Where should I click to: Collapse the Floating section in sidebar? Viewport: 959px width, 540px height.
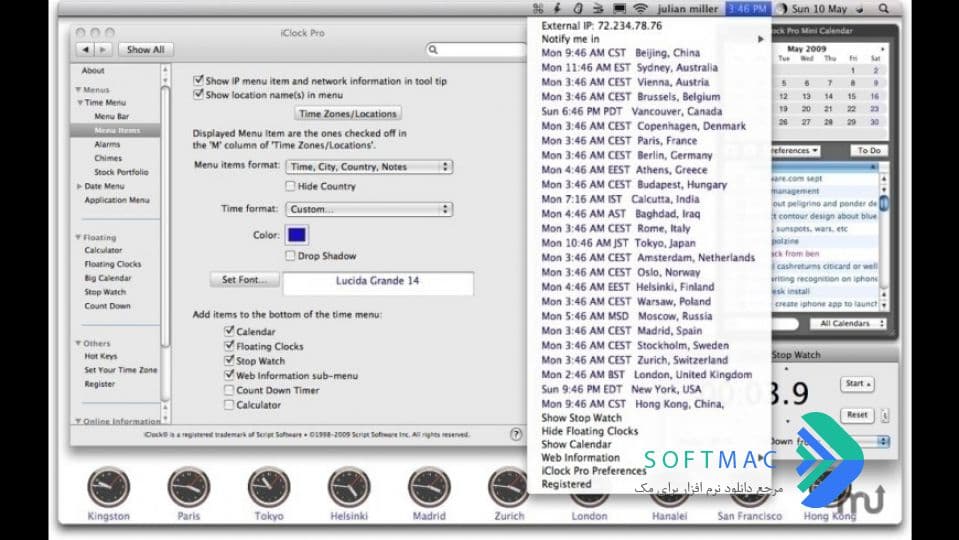click(78, 237)
